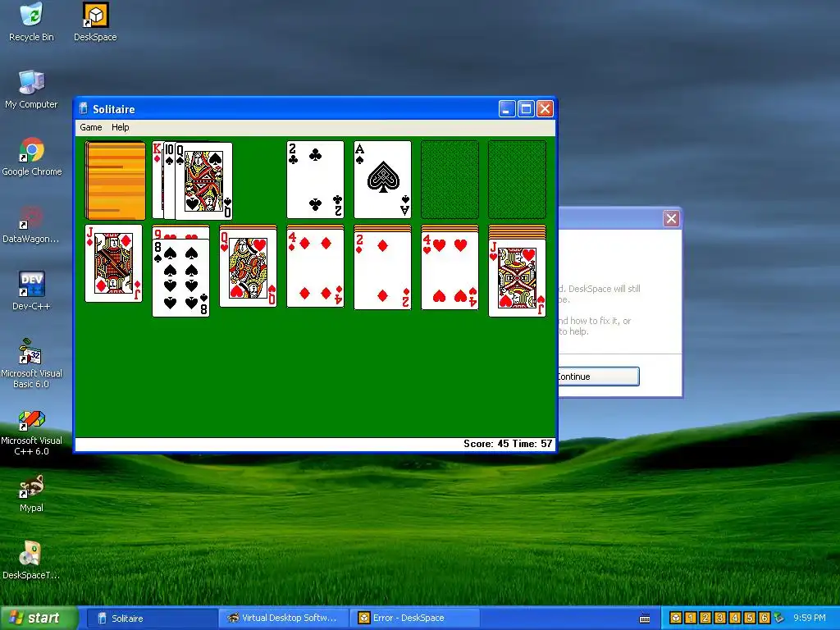
Task: Maximize the Solitaire window
Action: (x=526, y=109)
